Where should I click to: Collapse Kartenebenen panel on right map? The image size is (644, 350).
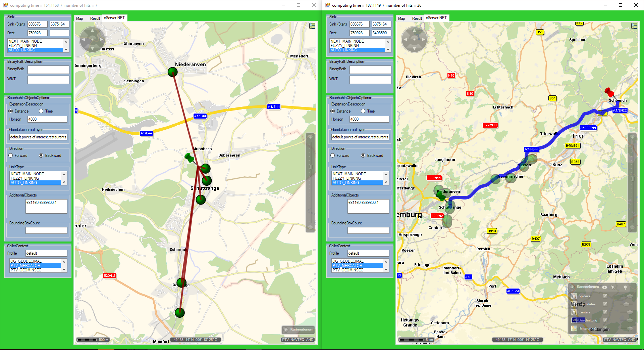click(573, 287)
